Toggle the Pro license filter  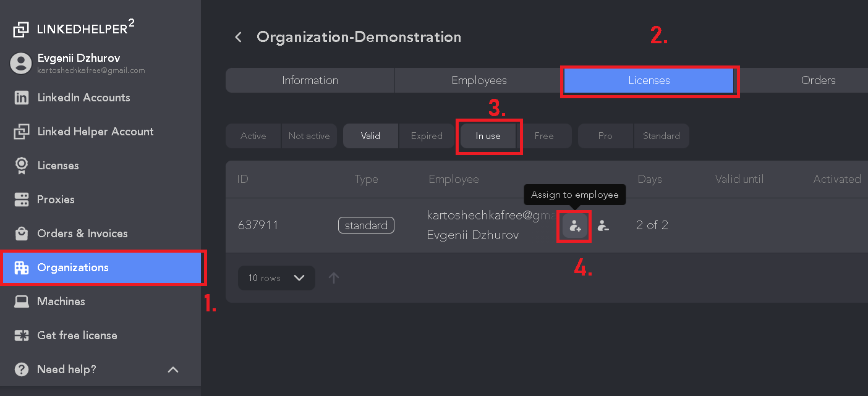(x=605, y=136)
